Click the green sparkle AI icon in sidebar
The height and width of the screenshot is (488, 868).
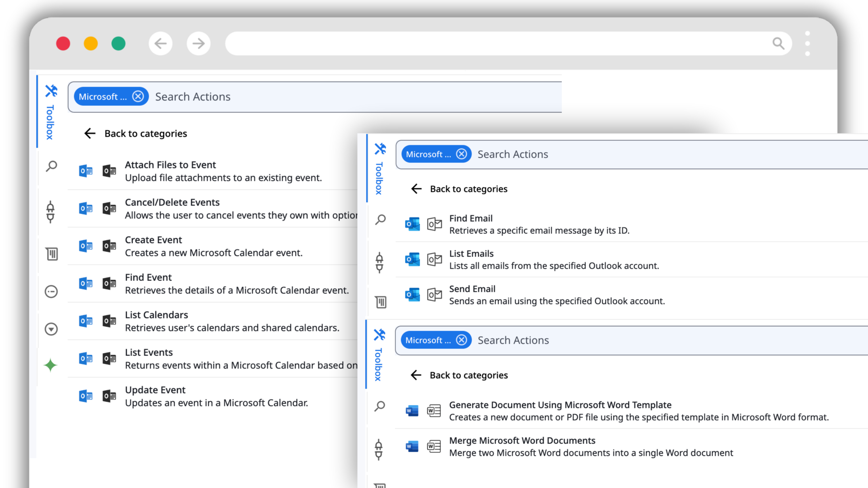(51, 365)
